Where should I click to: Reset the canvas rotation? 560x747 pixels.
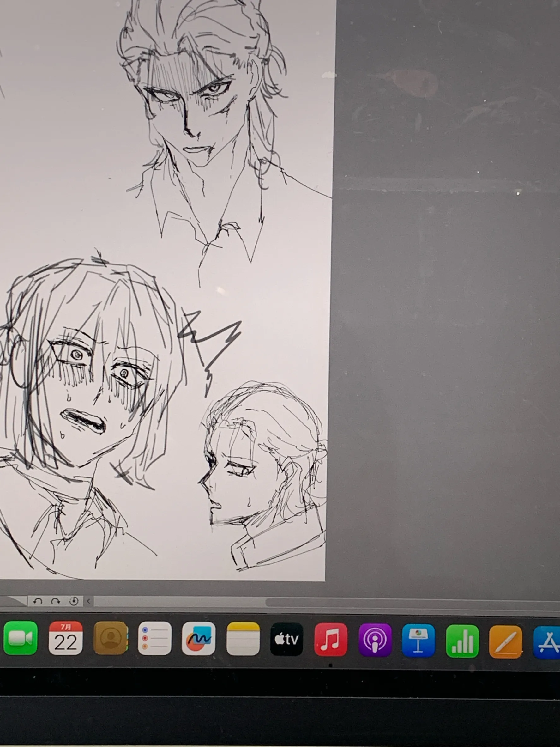tap(74, 601)
